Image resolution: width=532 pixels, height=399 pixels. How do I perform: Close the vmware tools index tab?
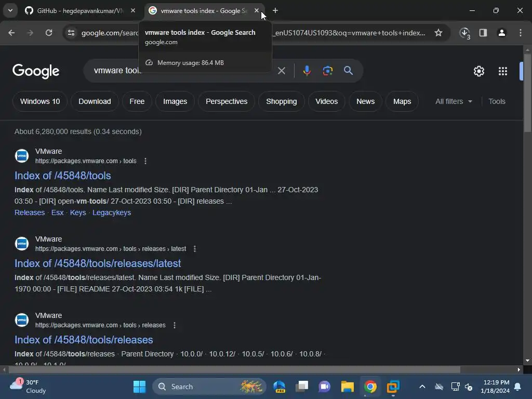(x=257, y=10)
